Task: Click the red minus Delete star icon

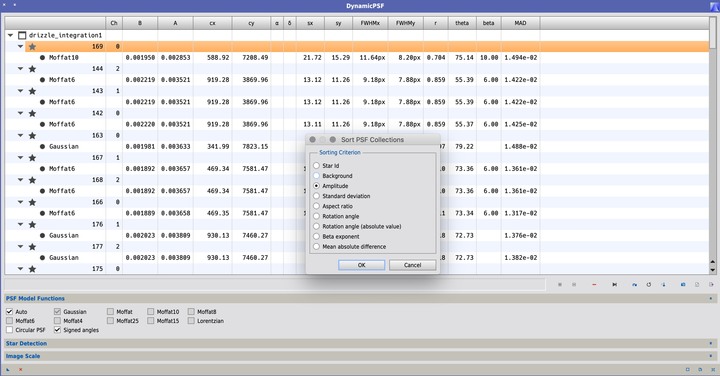Action: (x=594, y=285)
